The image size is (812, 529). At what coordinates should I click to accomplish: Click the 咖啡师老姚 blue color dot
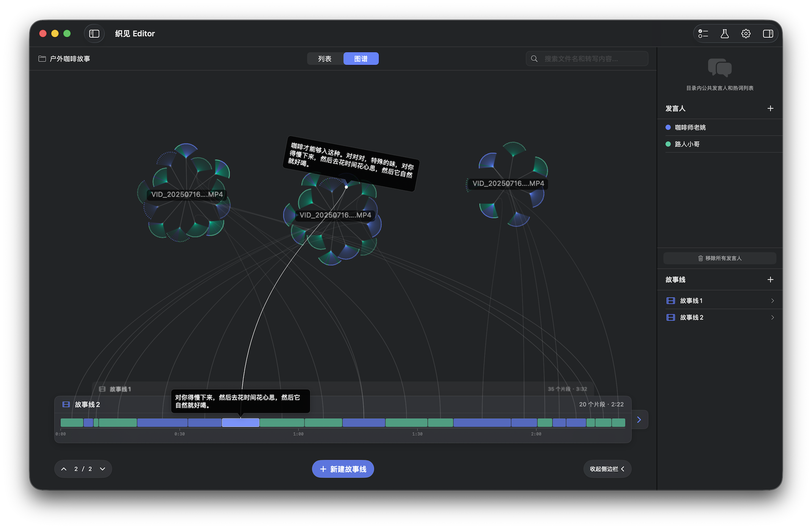pos(668,127)
